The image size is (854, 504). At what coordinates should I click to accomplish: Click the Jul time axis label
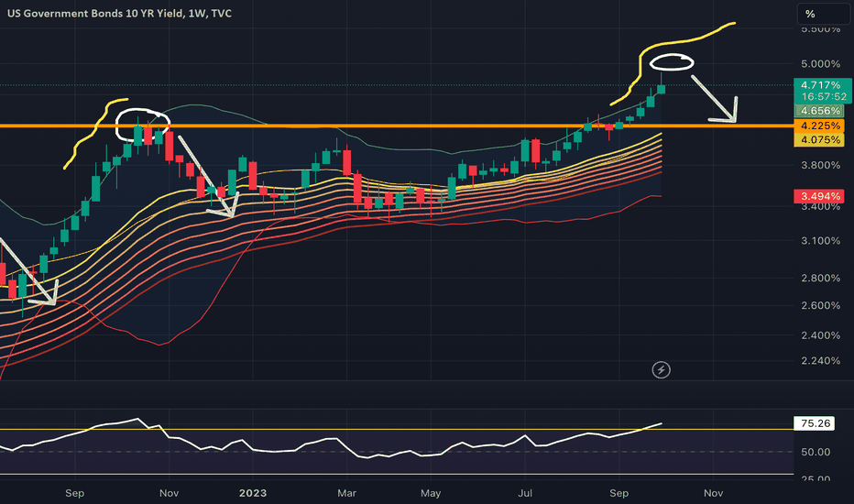click(524, 493)
